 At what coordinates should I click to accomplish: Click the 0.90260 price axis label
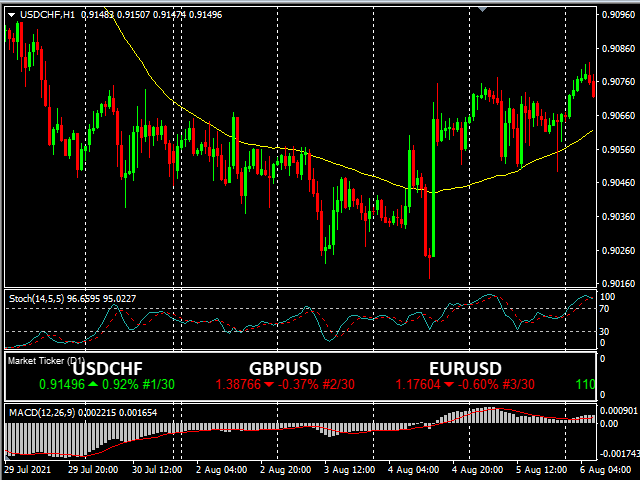pyautogui.click(x=618, y=251)
